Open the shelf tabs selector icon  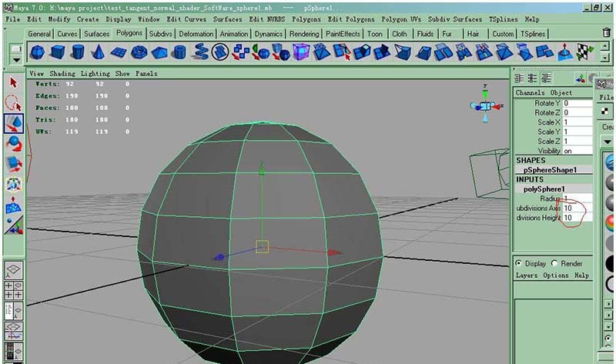tap(16, 49)
